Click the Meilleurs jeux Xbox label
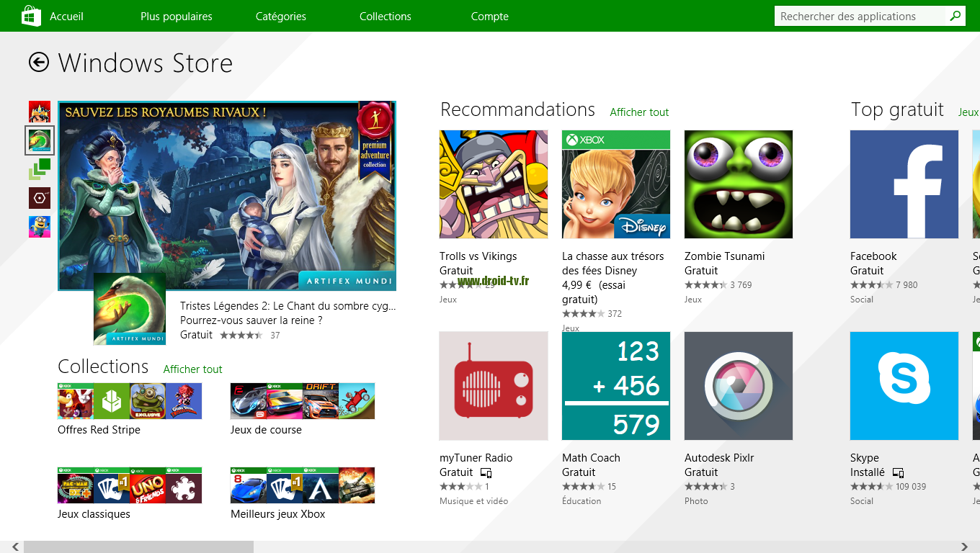This screenshot has width=980, height=553. click(x=277, y=514)
